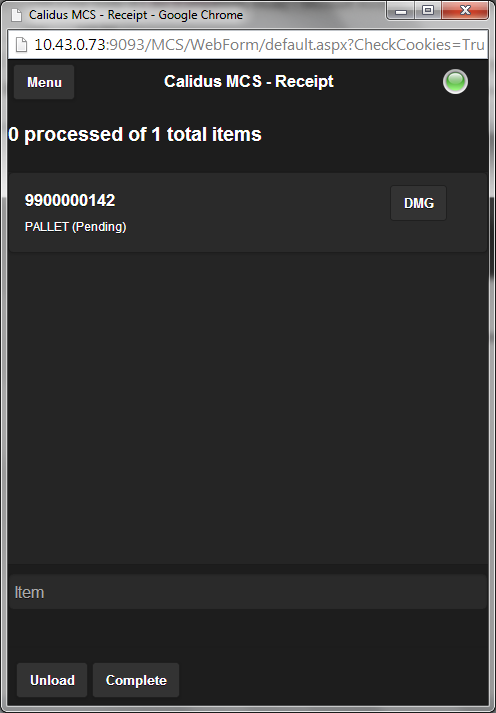Screen dimensions: 496x713
Task: Restore down the Chrome window
Action: 428,11
